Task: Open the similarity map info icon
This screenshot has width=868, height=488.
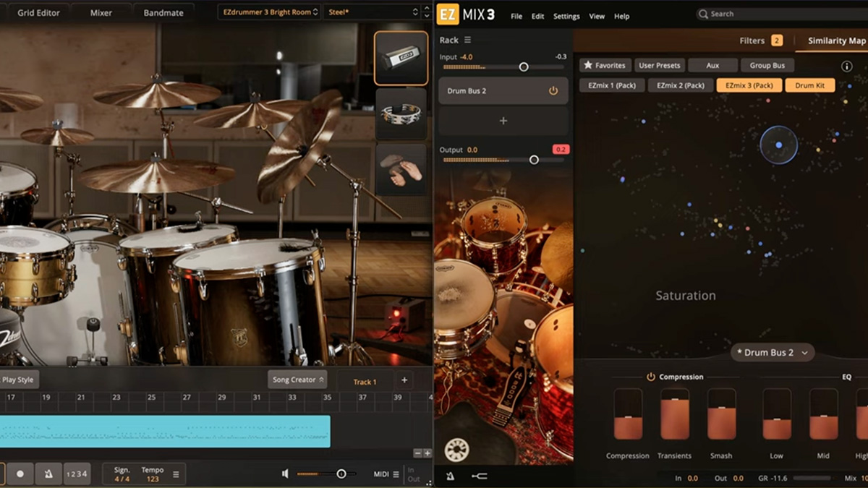Action: pos(846,66)
